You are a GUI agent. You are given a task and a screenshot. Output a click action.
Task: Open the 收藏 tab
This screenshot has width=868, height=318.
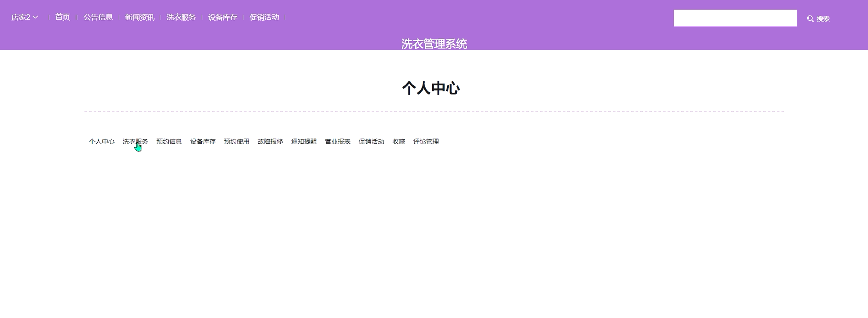click(x=398, y=141)
